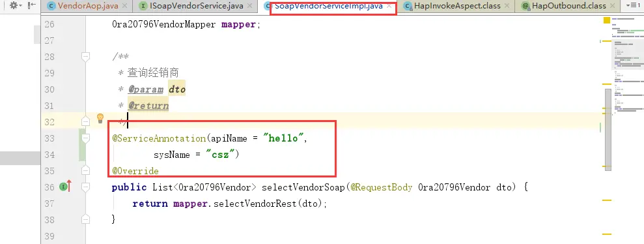Click the selectVendorSoap method name
The height and width of the screenshot is (244, 644).
(x=303, y=187)
